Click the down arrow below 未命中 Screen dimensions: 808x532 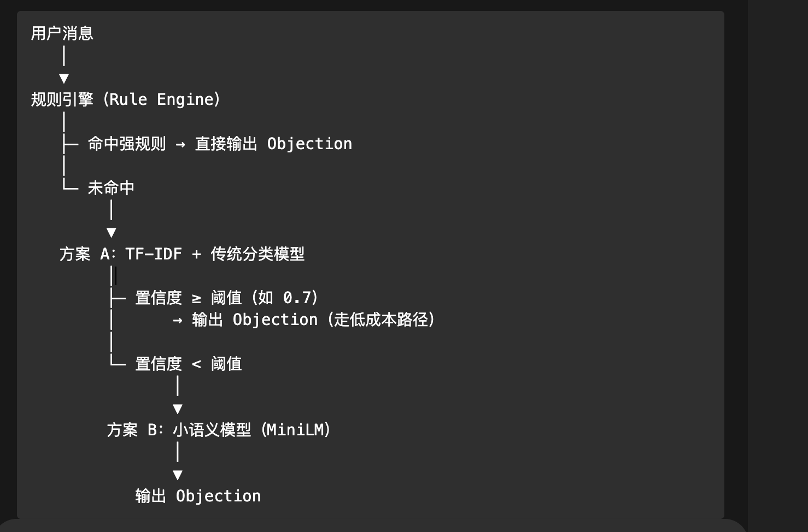(x=112, y=232)
